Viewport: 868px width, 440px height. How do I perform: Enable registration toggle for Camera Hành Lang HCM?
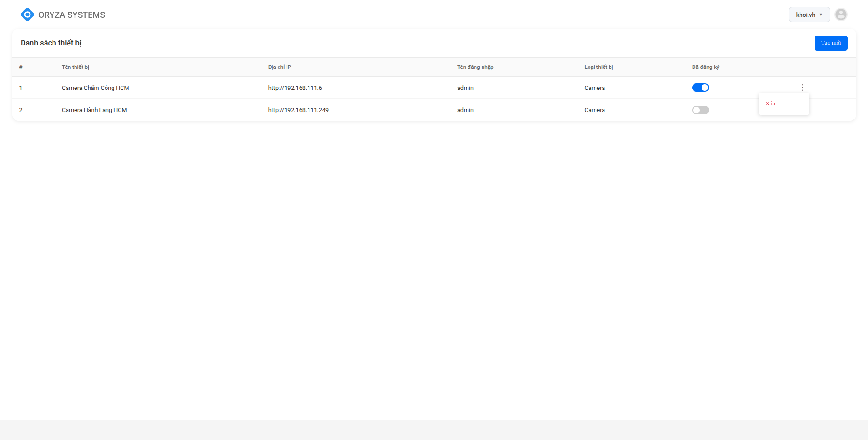click(700, 110)
